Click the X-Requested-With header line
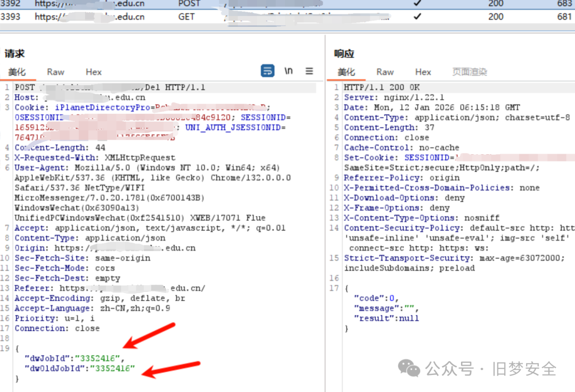575x392 pixels. [95, 157]
